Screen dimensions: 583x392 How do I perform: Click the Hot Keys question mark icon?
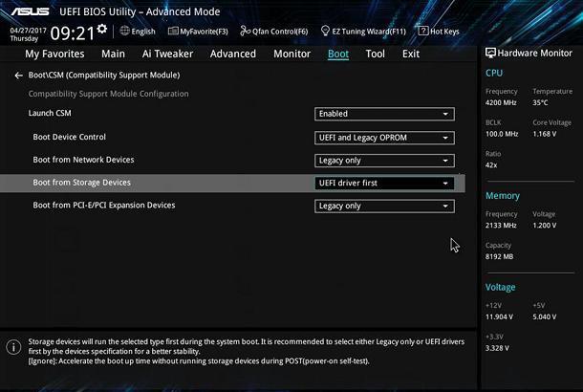[x=423, y=31]
